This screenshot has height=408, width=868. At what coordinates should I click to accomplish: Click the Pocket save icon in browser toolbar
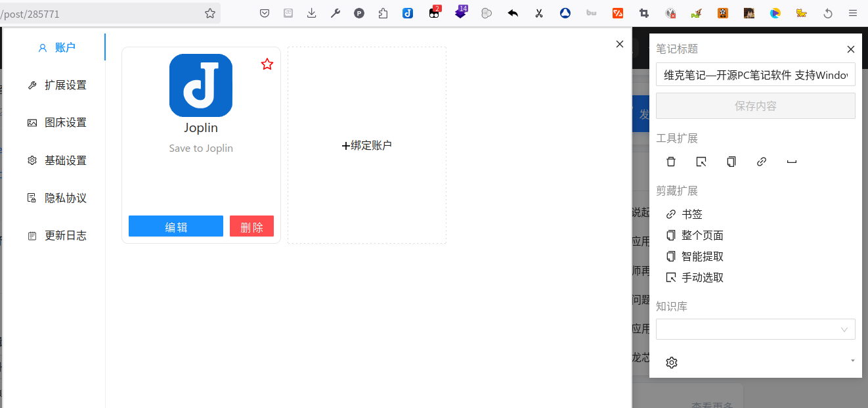point(265,13)
